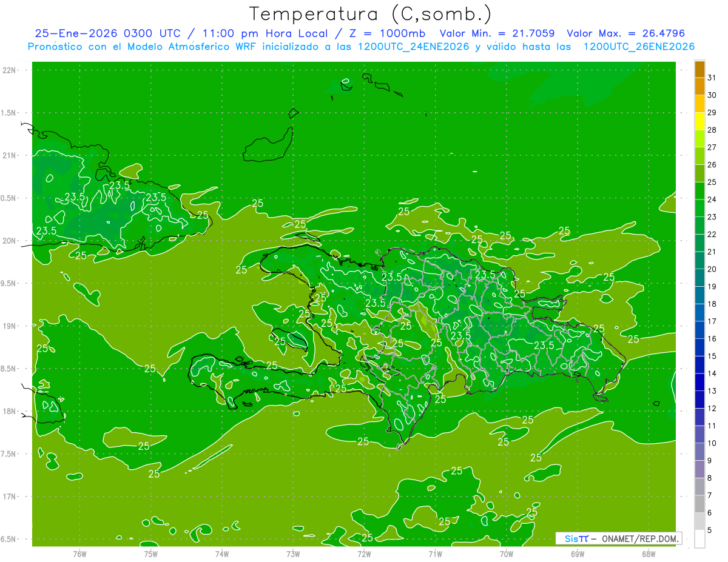The image size is (728, 562).
Task: Click the "69W" longitude axis label
Action: point(578,554)
